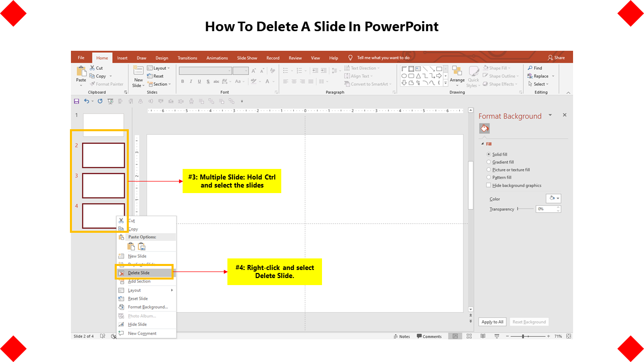Screen dimensions: 644x362
Task: Click the New Slide ribbon icon
Action: click(138, 71)
